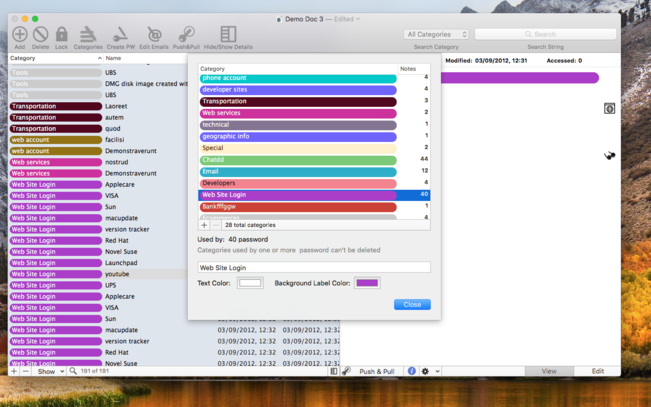The height and width of the screenshot is (407, 651).
Task: Click the remove entry minus button at bottom left
Action: (x=25, y=371)
